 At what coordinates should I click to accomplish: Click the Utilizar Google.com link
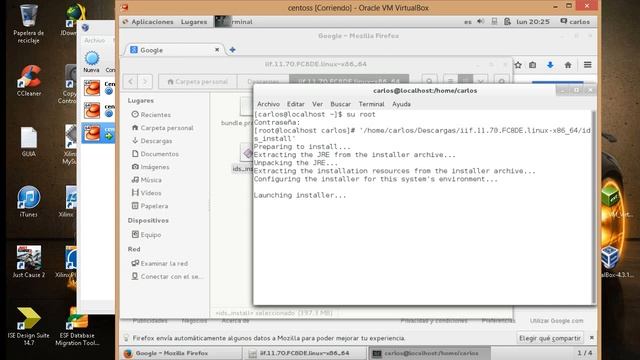pyautogui.click(x=556, y=321)
